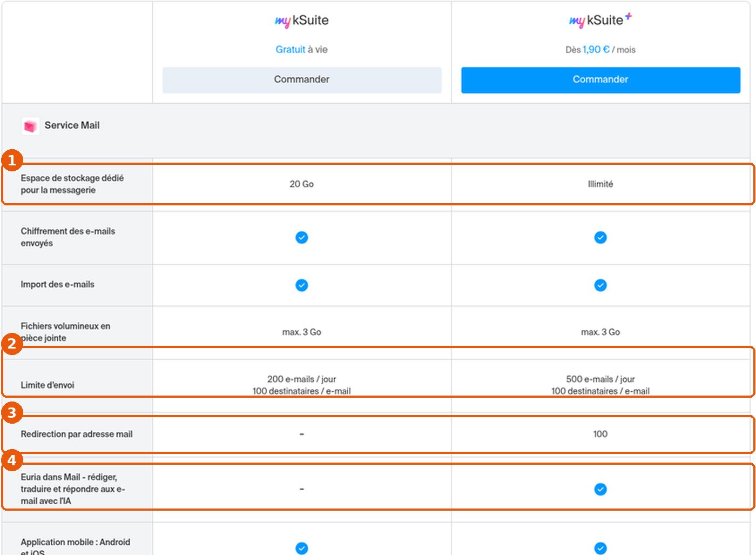Click 'Fichiers volumineux en pièce jointe' label

point(65,332)
